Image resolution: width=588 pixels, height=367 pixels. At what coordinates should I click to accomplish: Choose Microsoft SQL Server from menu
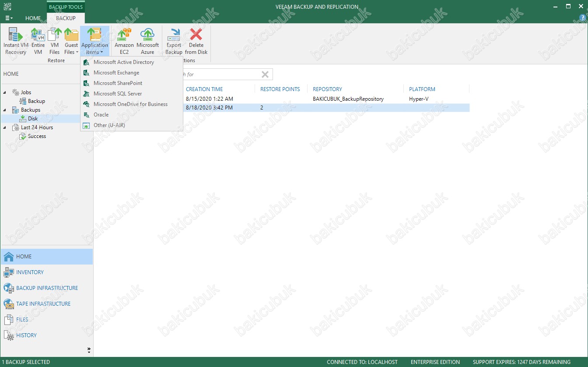pyautogui.click(x=118, y=94)
